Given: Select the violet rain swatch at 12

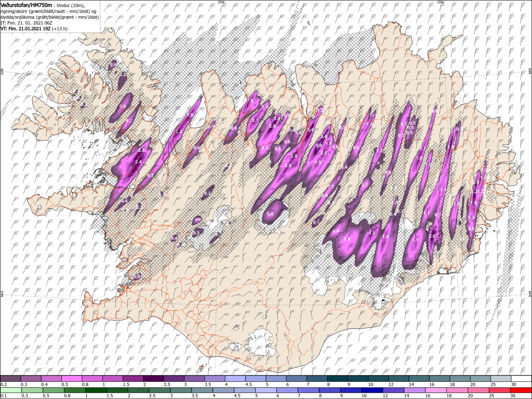Looking at the screenshot, I should [x=393, y=390].
